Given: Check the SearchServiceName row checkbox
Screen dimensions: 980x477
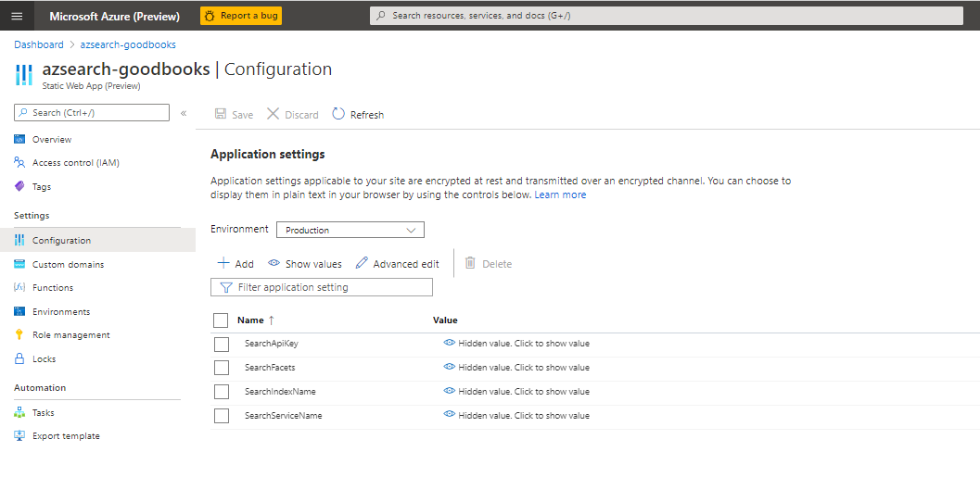Looking at the screenshot, I should 222,416.
